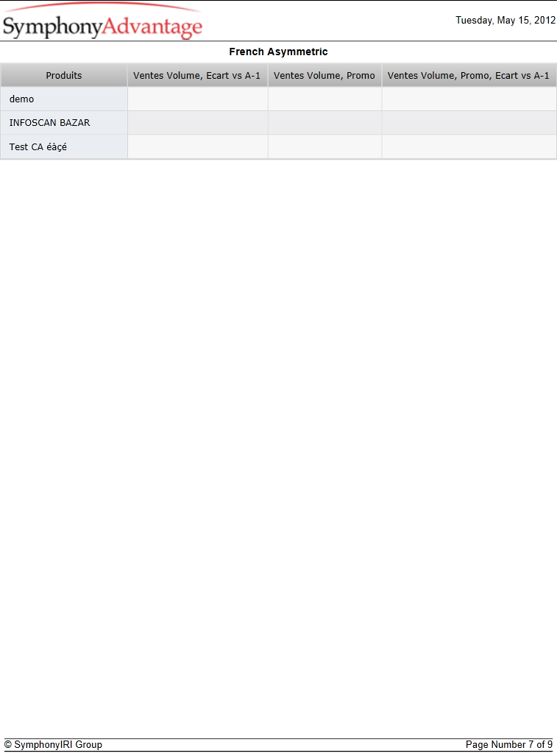Click the Page Number 7 of 9 indicator
Viewport: 557px width, 756px height.
[509, 744]
